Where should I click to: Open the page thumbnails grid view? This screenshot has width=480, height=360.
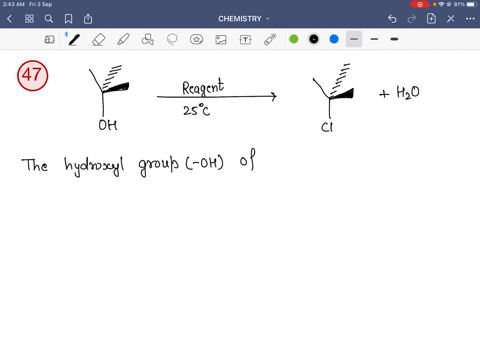(x=29, y=19)
